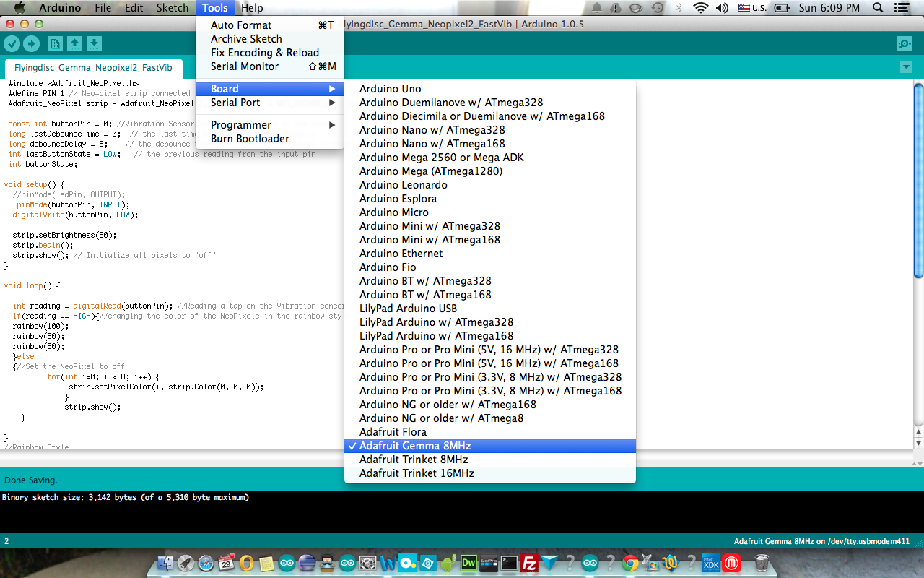Click the highlighted Board submenu item
Viewport: 924px width, 578px height.
click(270, 89)
